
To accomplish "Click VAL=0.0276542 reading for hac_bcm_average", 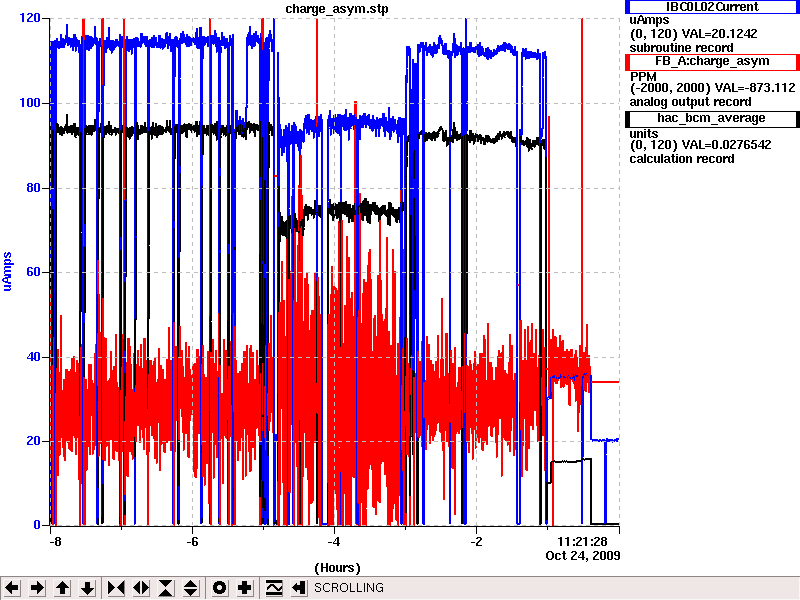I will click(x=727, y=145).
